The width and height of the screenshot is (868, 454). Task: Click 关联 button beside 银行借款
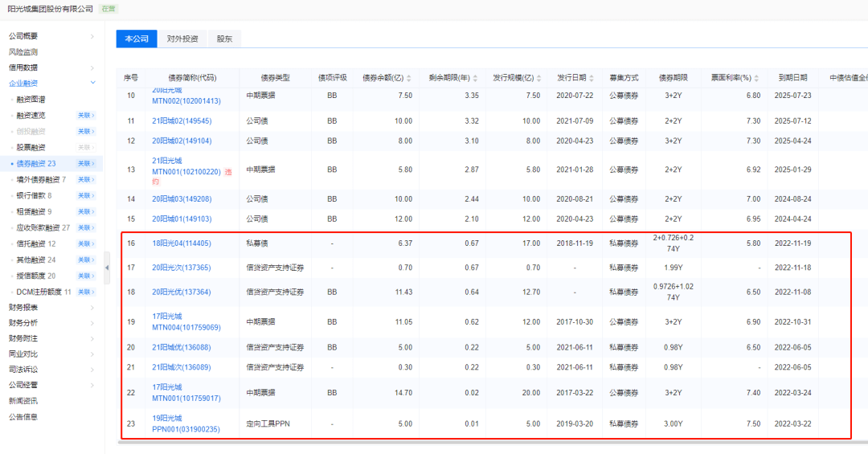(x=86, y=196)
